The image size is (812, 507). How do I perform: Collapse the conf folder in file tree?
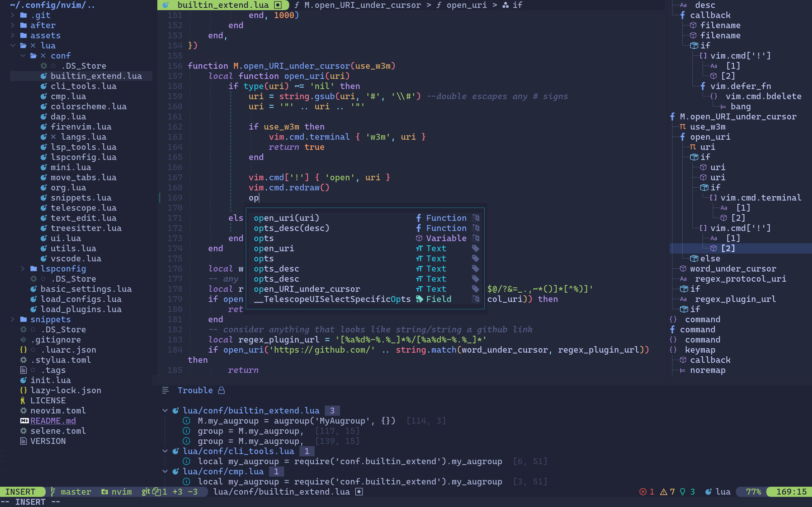(23, 56)
